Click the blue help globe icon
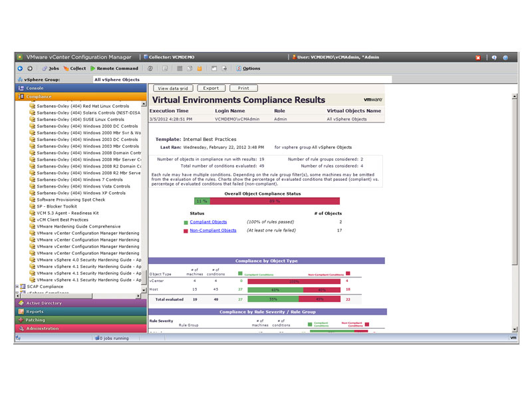This screenshot has height=399, width=532. coord(505,58)
